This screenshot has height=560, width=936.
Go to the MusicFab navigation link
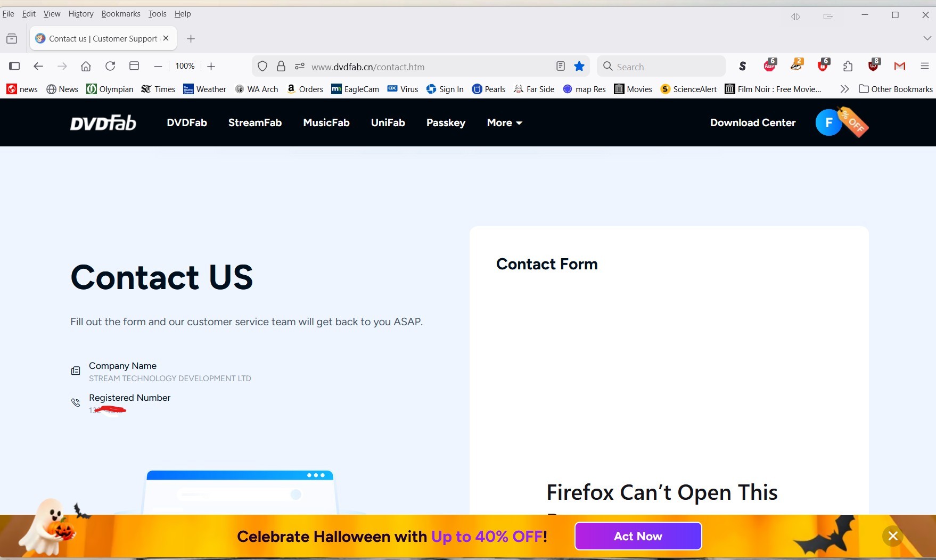[326, 122]
